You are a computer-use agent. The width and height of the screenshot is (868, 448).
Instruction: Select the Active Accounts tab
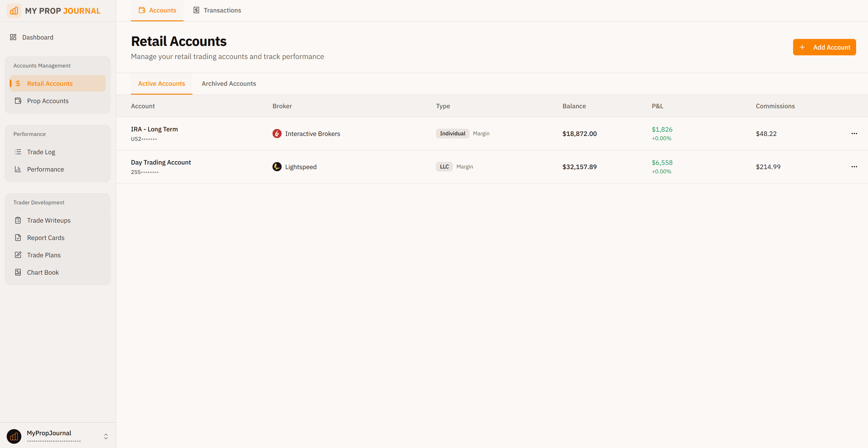click(x=162, y=84)
